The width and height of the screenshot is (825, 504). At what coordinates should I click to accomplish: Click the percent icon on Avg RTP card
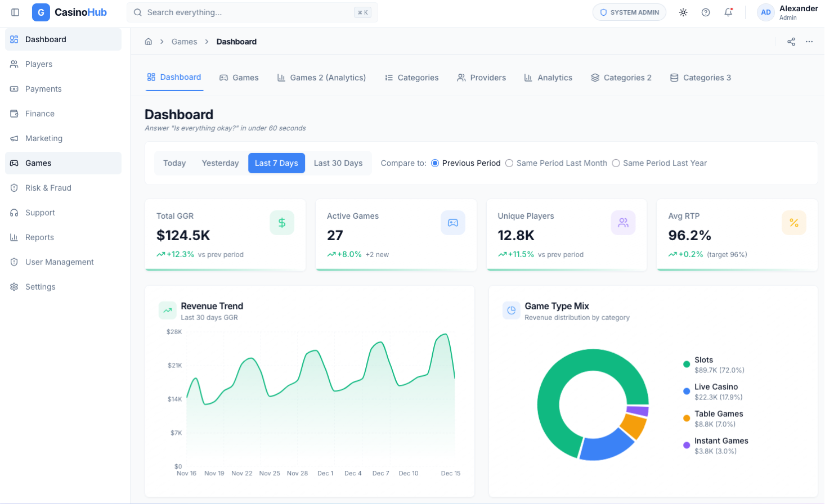793,223
